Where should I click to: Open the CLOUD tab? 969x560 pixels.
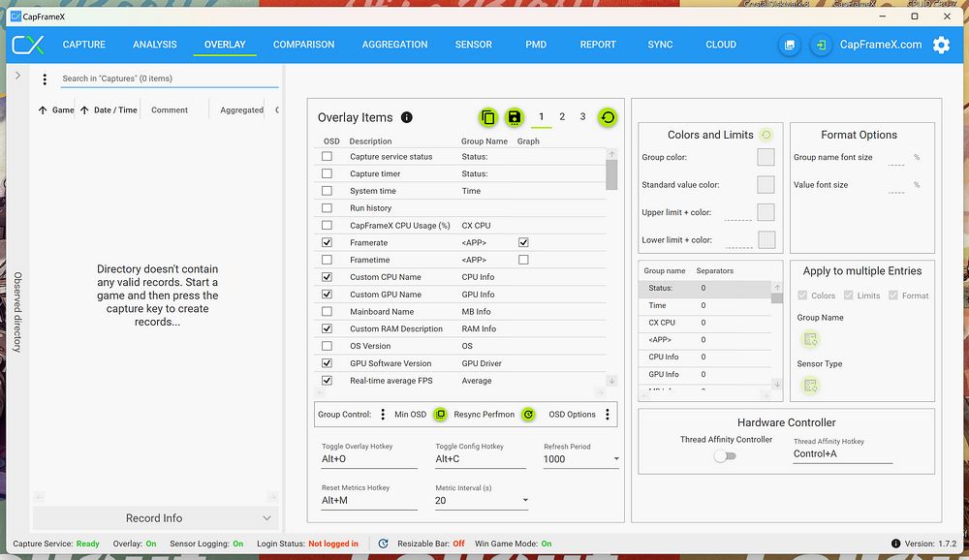[x=721, y=45]
